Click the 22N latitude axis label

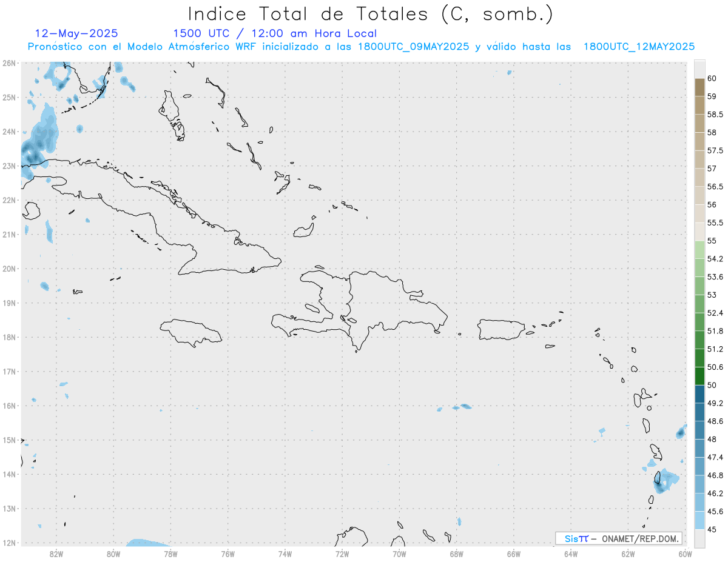click(x=9, y=200)
